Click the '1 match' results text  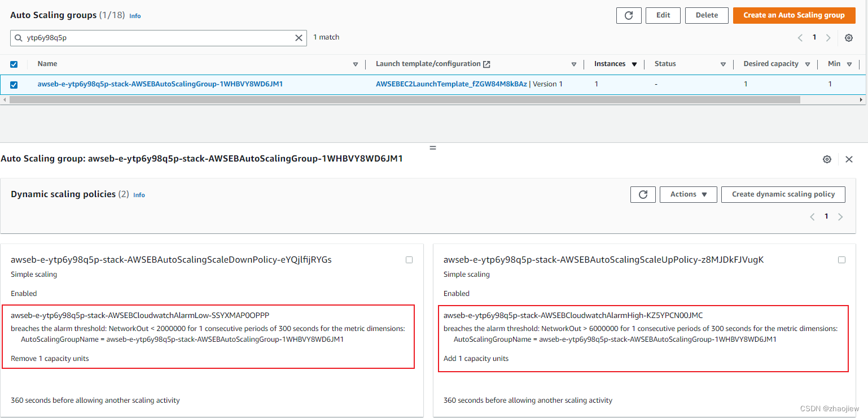(326, 37)
